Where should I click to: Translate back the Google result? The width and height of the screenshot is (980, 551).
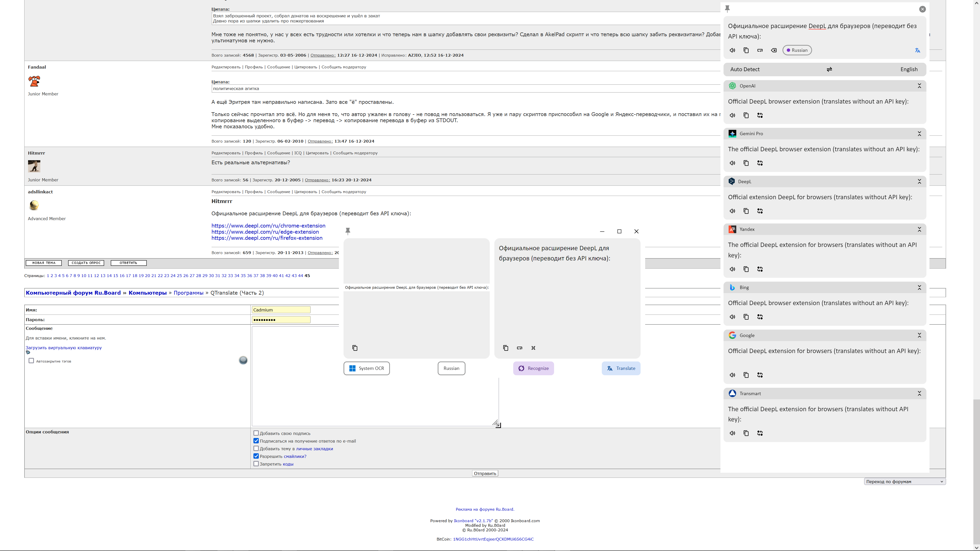[760, 375]
